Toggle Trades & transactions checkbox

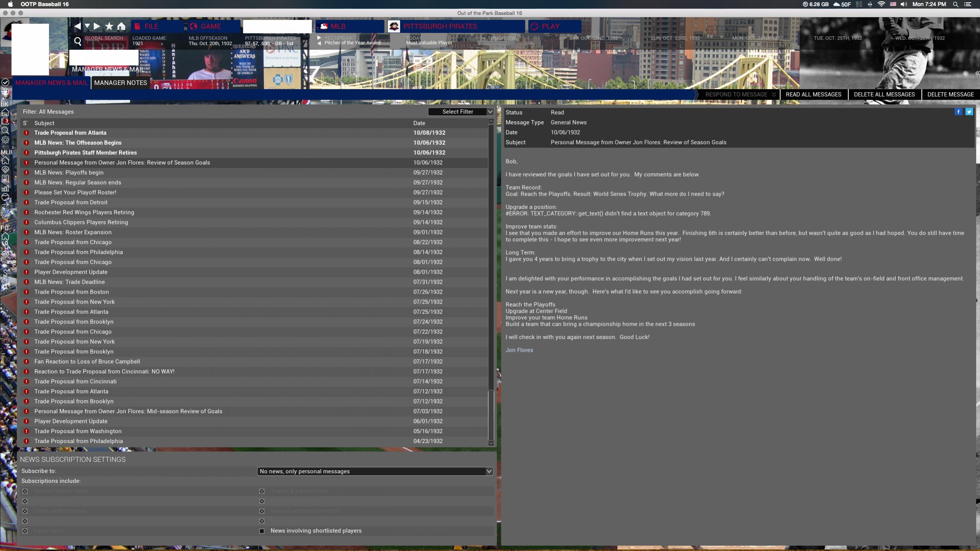click(x=262, y=491)
